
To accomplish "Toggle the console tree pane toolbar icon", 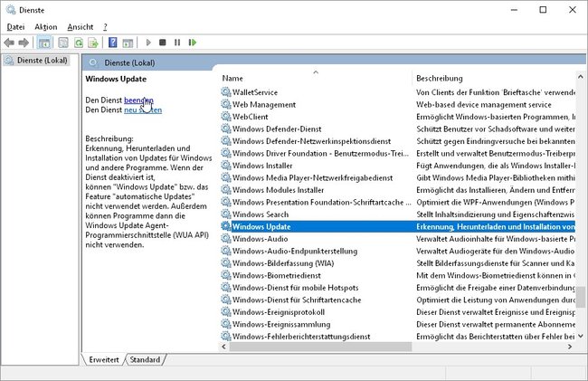I will coord(44,43).
